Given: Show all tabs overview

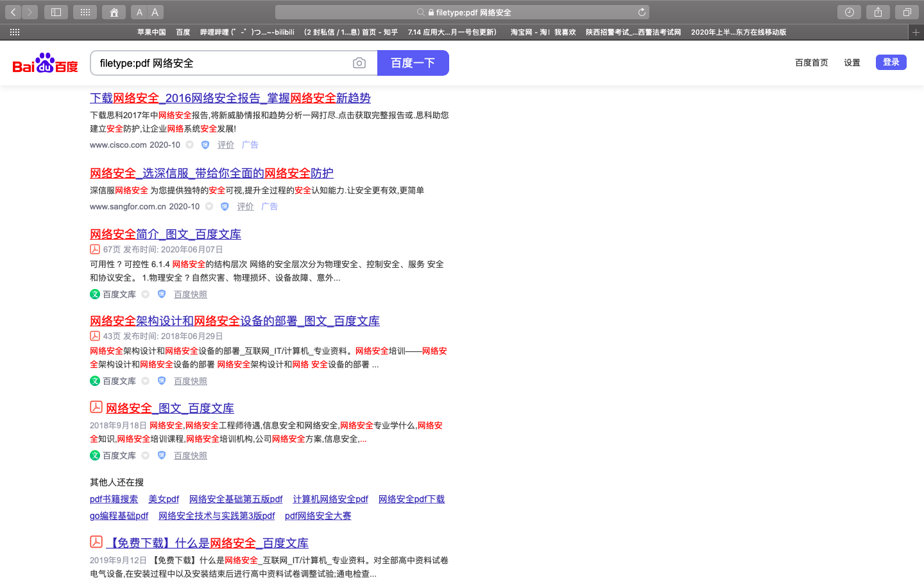Looking at the screenshot, I should click(907, 12).
